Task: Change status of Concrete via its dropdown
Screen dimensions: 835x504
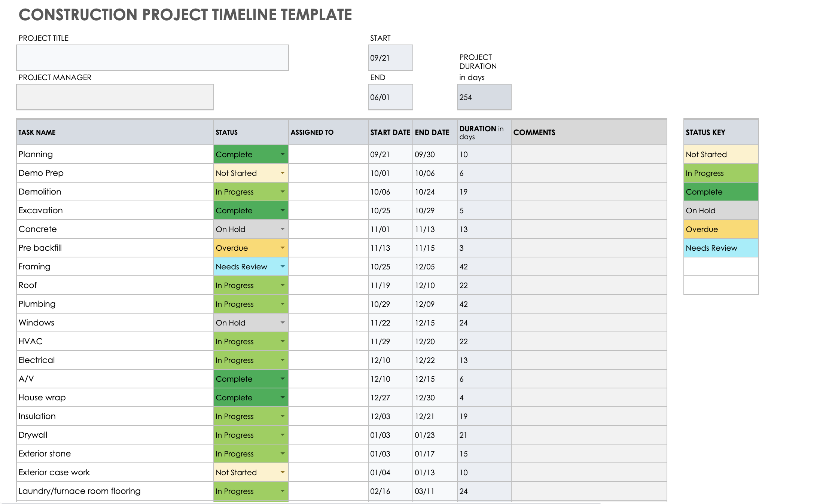Action: click(x=282, y=229)
